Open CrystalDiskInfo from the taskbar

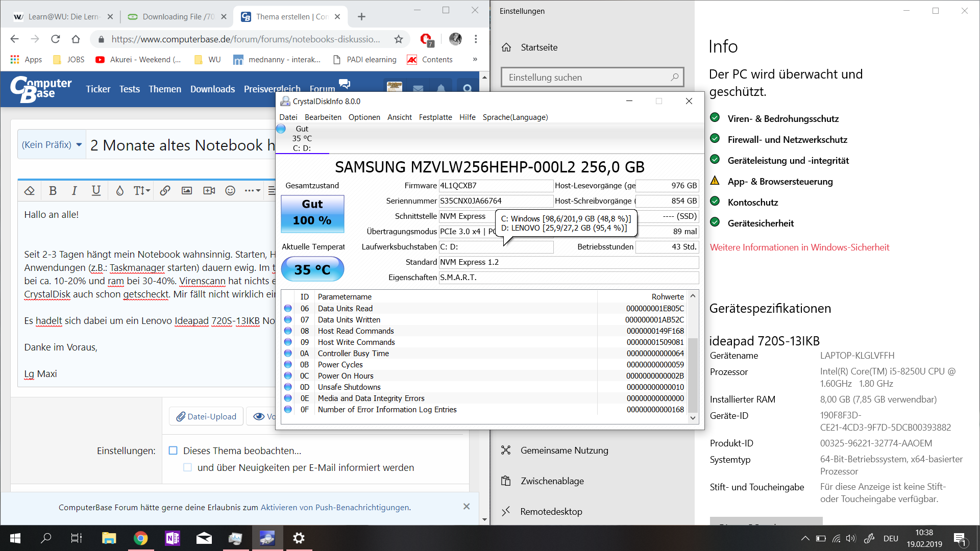pos(267,538)
